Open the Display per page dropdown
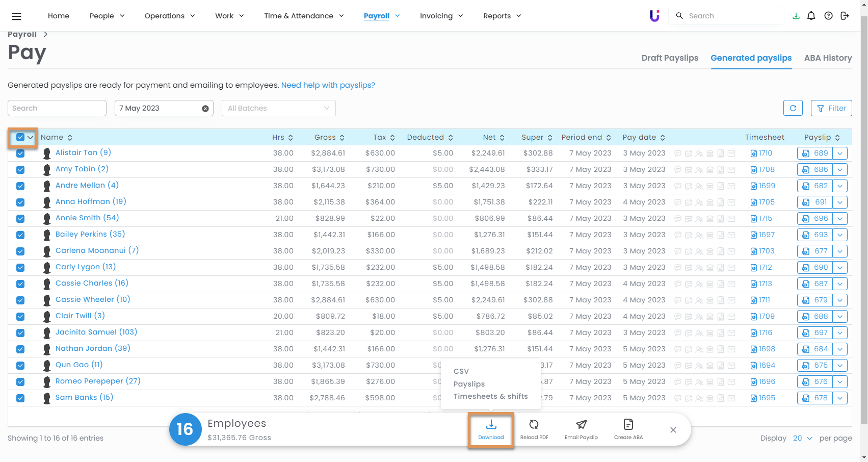Screen dimensions: 868x462 click(x=802, y=438)
